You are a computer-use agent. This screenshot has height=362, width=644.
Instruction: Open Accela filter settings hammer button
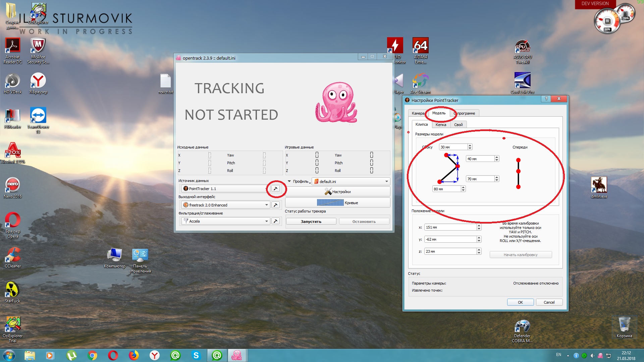275,221
